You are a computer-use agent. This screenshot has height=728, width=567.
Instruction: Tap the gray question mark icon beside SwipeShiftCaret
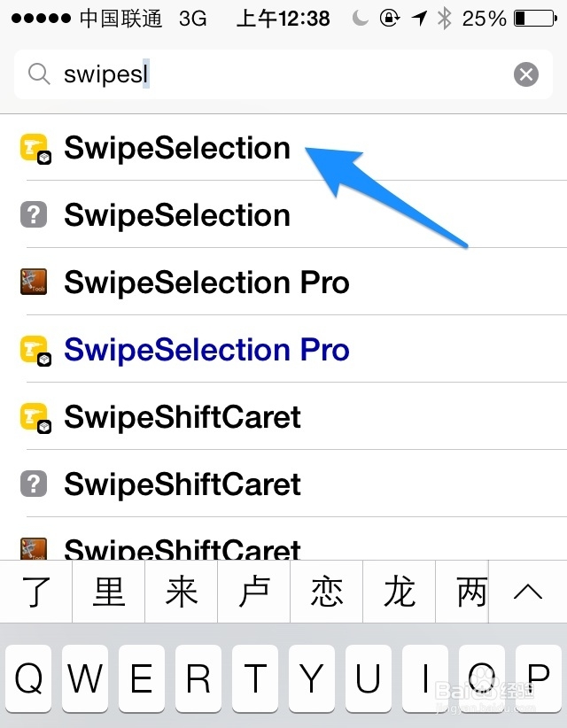pos(34,484)
